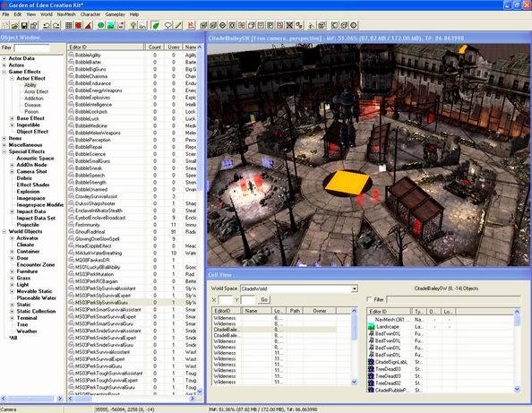
Task: Select the TreeDead02 object row
Action: pos(441,383)
